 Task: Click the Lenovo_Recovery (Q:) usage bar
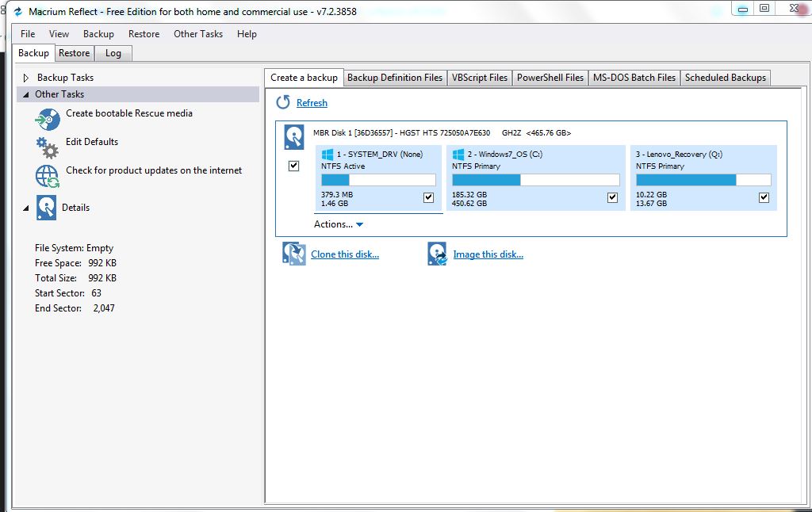[703, 180]
